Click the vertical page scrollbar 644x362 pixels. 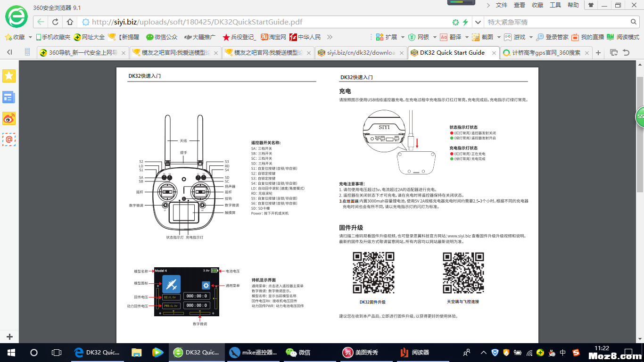tap(640, 134)
